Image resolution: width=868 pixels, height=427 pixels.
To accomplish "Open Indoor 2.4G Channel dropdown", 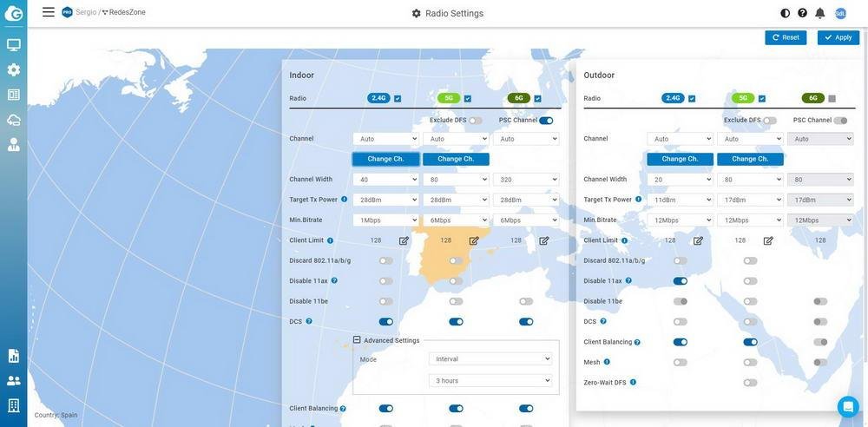I will 386,139.
